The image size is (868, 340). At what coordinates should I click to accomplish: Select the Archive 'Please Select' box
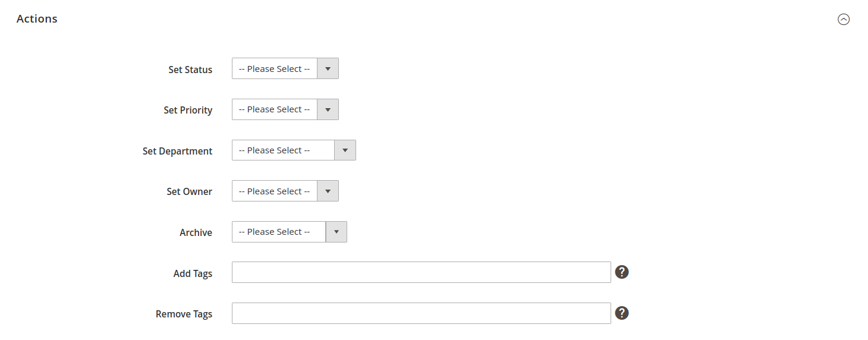[278, 232]
